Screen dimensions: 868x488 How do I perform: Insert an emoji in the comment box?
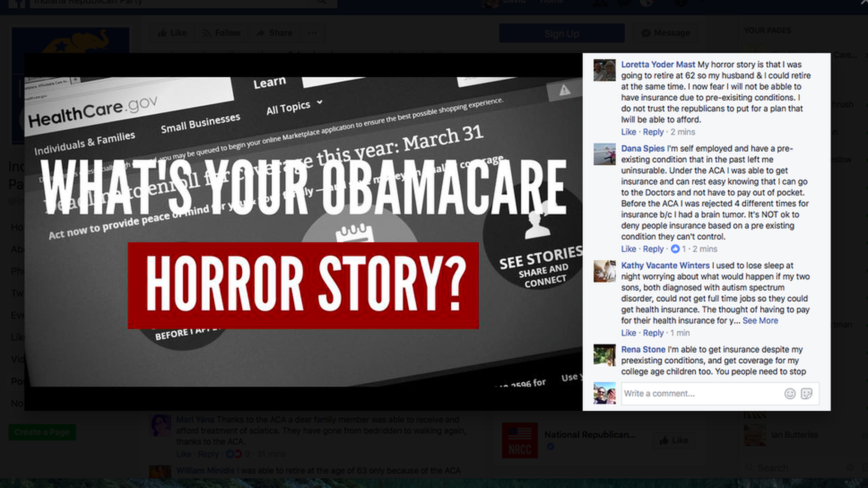[x=790, y=394]
